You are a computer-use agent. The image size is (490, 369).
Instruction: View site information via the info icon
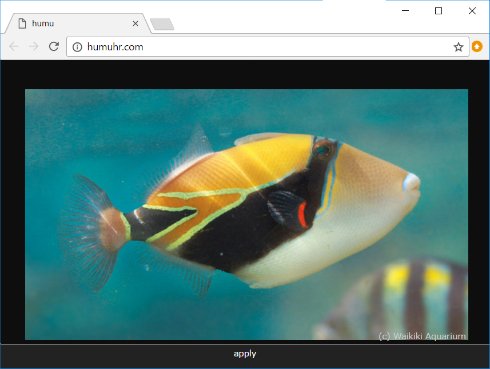77,47
